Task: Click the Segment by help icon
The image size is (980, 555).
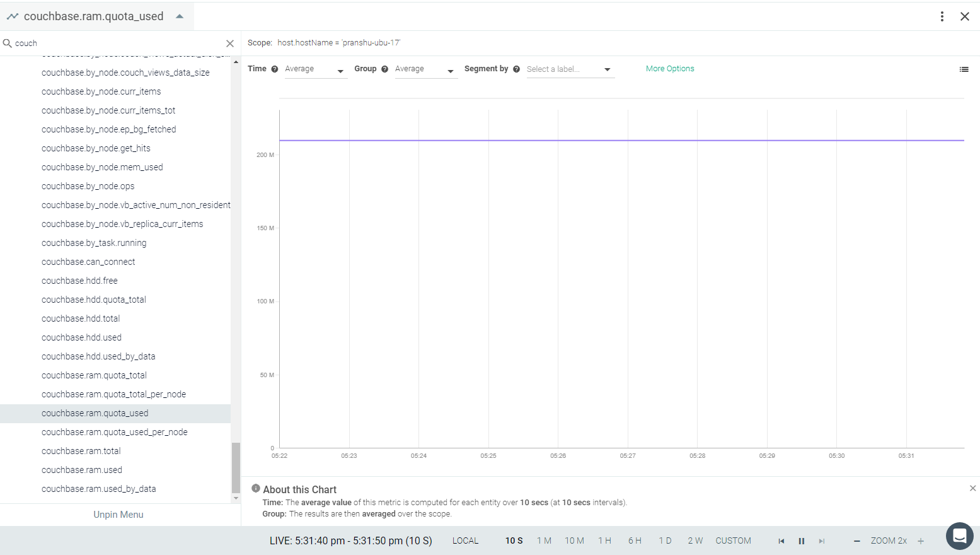Action: [x=516, y=69]
